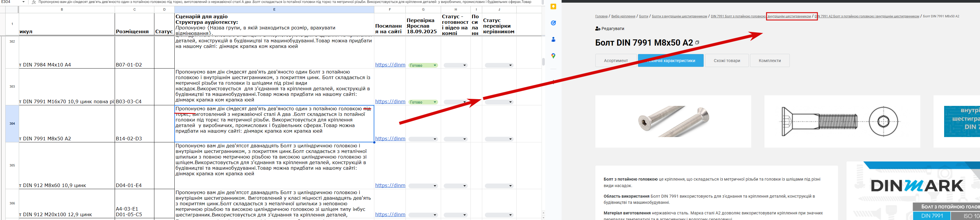Select article cell DIN 912 M8x60 10,9 цинк
Screen dimensions: 980x220
coord(66,166)
